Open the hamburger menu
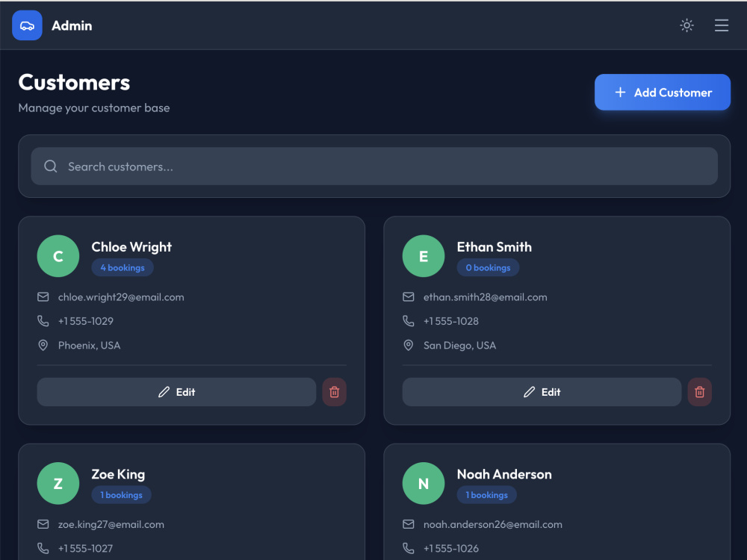The image size is (747, 560). click(x=722, y=25)
